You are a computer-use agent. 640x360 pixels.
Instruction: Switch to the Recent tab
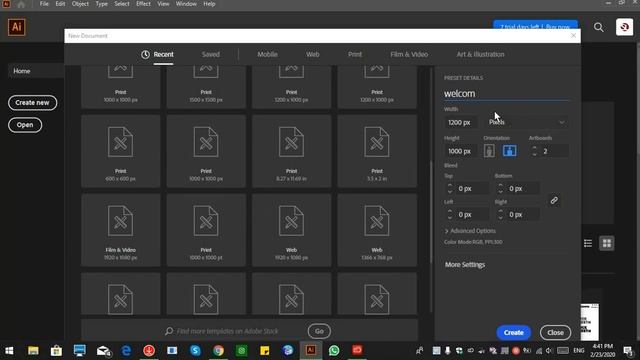point(163,54)
